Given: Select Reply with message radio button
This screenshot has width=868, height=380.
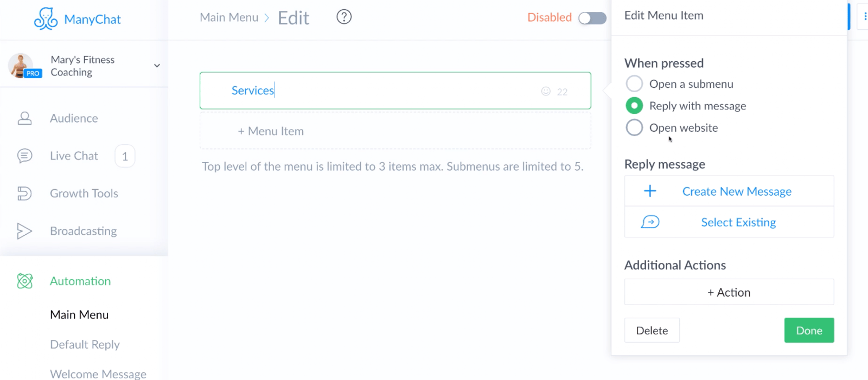Looking at the screenshot, I should (634, 105).
